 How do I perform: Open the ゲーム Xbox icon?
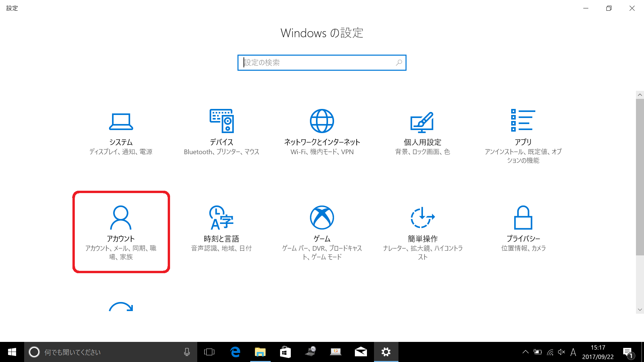322,218
